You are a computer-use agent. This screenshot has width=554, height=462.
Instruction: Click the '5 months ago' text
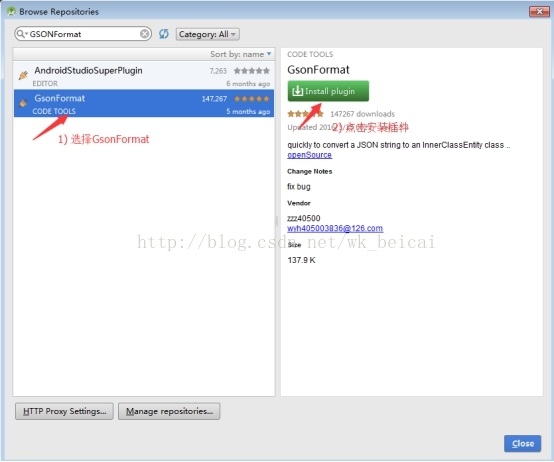coord(248,112)
